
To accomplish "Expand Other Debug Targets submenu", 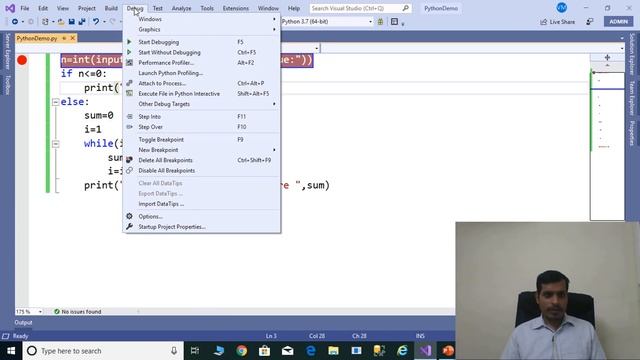I will [x=202, y=104].
